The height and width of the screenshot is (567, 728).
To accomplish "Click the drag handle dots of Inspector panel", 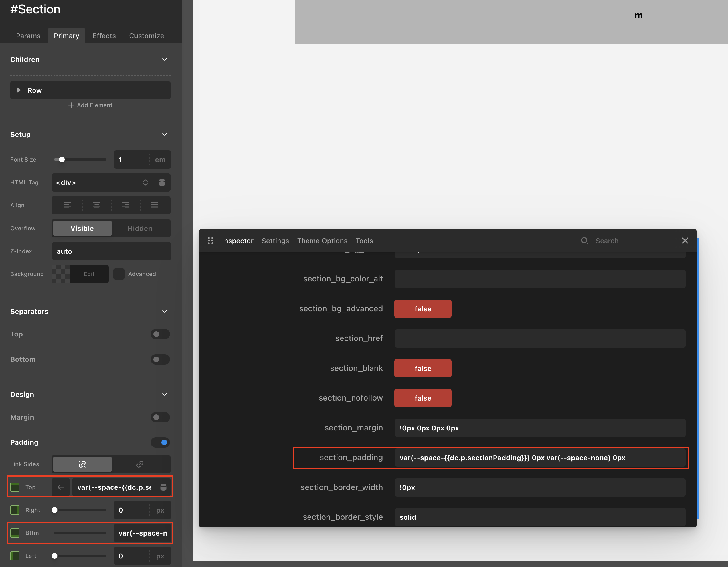I will pos(210,241).
